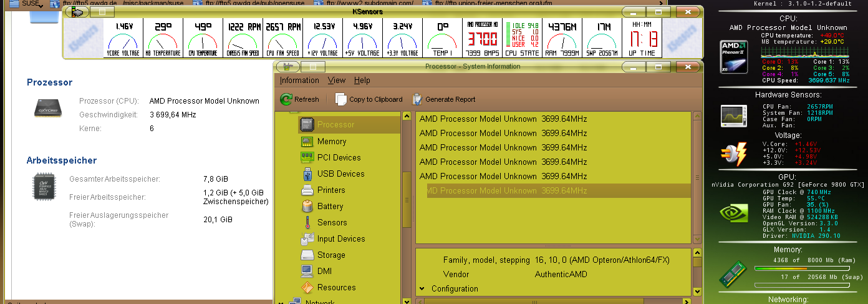Select the first AMD Processor Model Unknown row
Screen dimensions: 868x304
(554, 119)
